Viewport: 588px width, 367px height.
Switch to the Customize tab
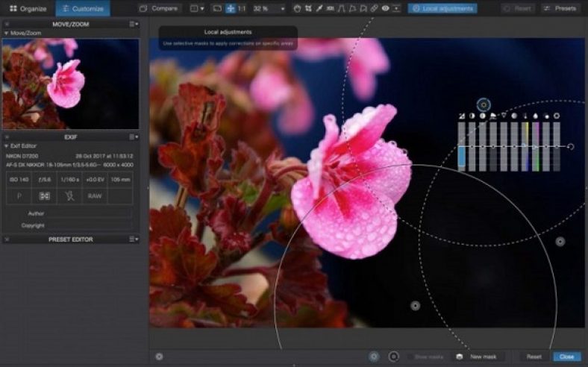pos(82,8)
